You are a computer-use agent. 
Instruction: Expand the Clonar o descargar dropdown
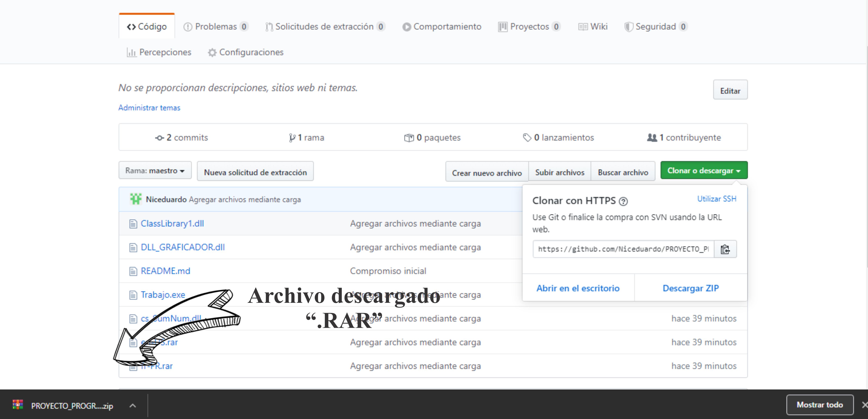(704, 170)
